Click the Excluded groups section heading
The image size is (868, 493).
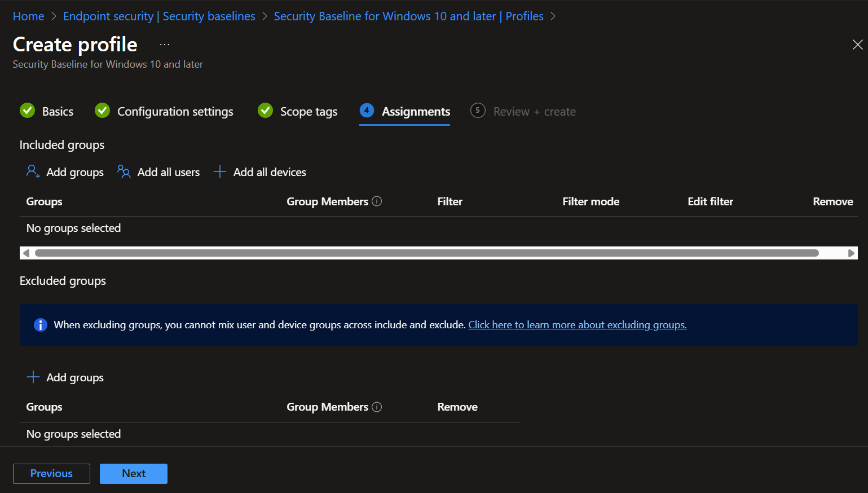(x=63, y=281)
